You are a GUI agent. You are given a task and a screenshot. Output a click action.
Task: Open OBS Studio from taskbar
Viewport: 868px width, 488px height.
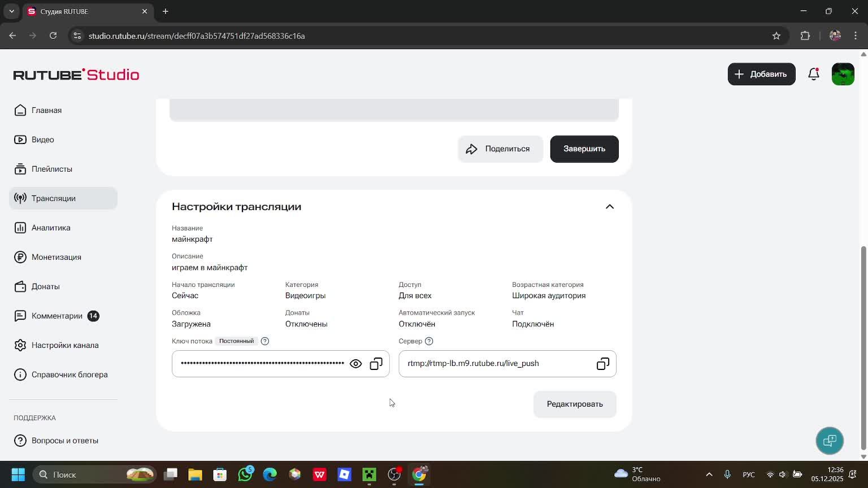click(x=394, y=474)
